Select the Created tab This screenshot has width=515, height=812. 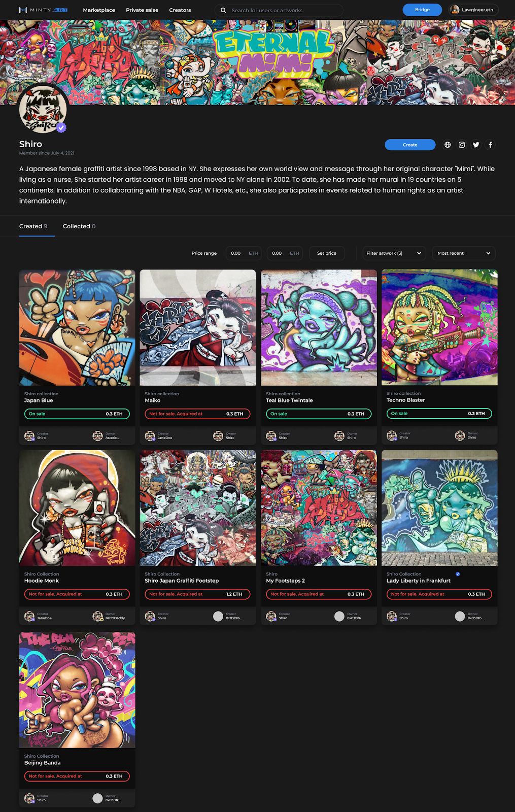pos(33,226)
